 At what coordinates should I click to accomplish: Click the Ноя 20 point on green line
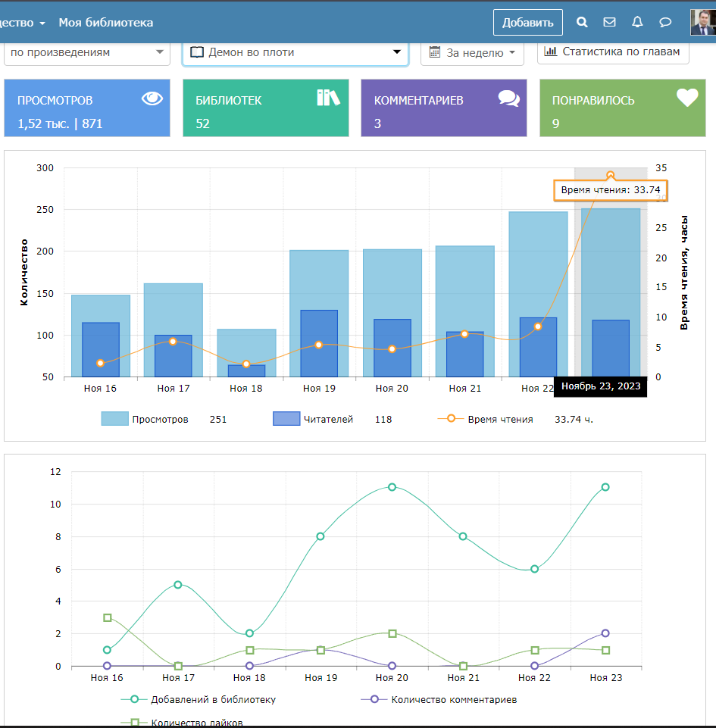392,487
